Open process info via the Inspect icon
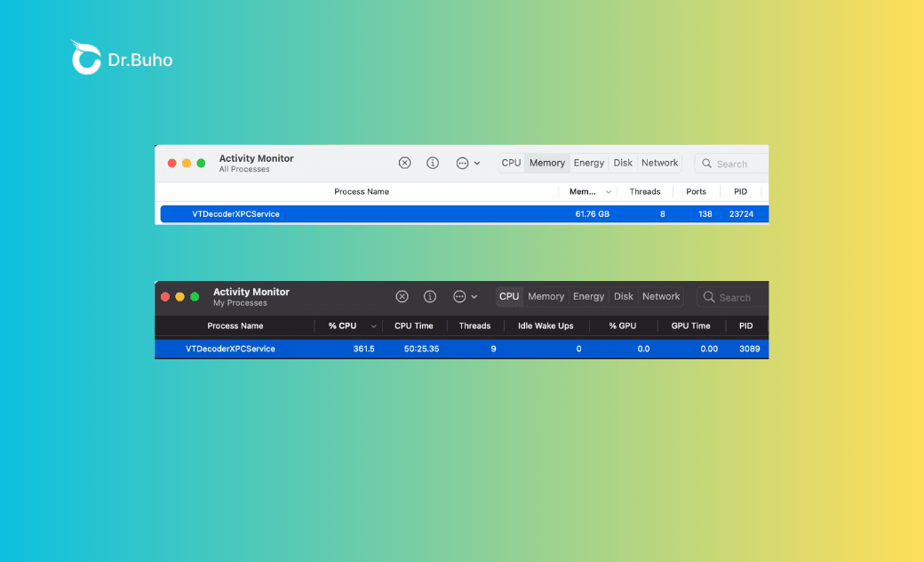924x562 pixels. point(433,163)
